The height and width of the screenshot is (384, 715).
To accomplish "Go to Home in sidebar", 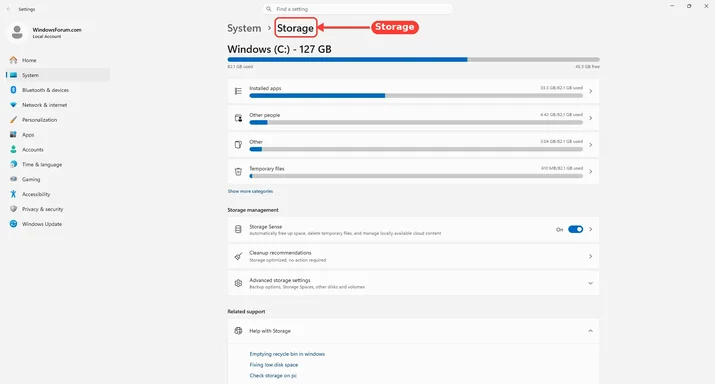I will (x=58, y=60).
